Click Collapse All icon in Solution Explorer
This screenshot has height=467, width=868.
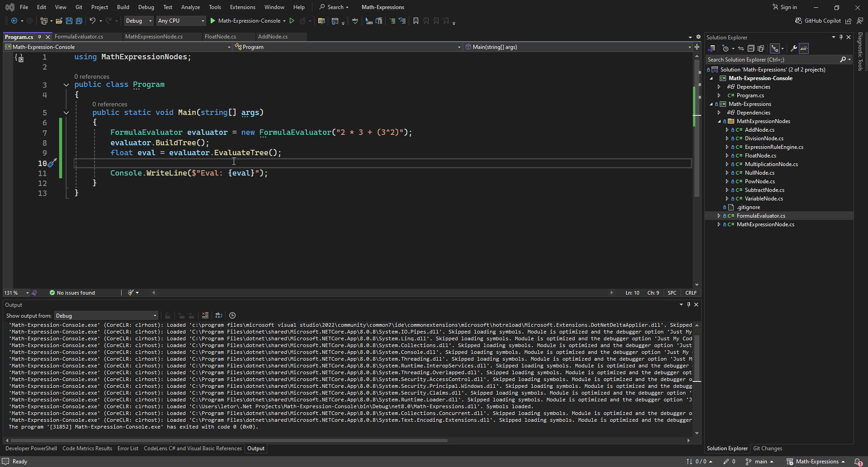751,48
